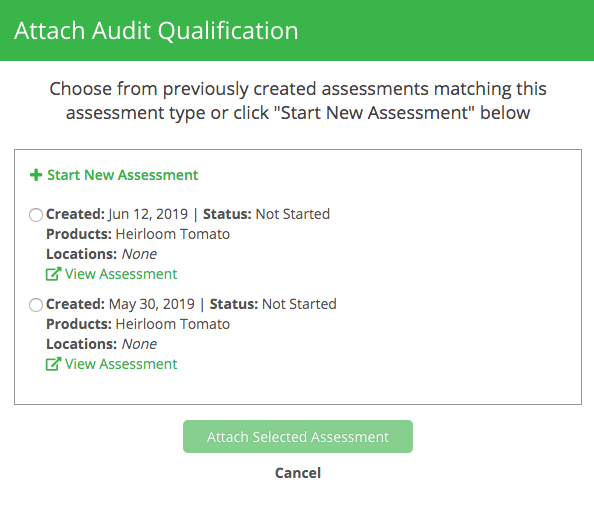Click Status: Not Started on the Jun 12 entry
Viewport: 594px width, 505px height.
[x=266, y=214]
